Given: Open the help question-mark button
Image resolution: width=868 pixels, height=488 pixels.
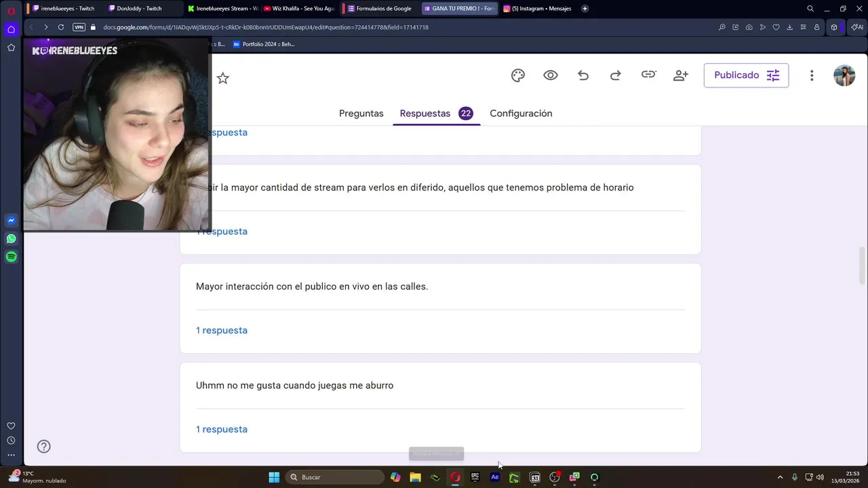Looking at the screenshot, I should (x=44, y=446).
